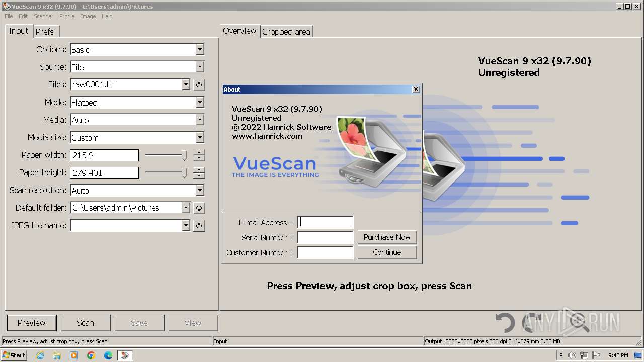Open the Scanner menu
Screen dimensions: 644x362
point(43,16)
